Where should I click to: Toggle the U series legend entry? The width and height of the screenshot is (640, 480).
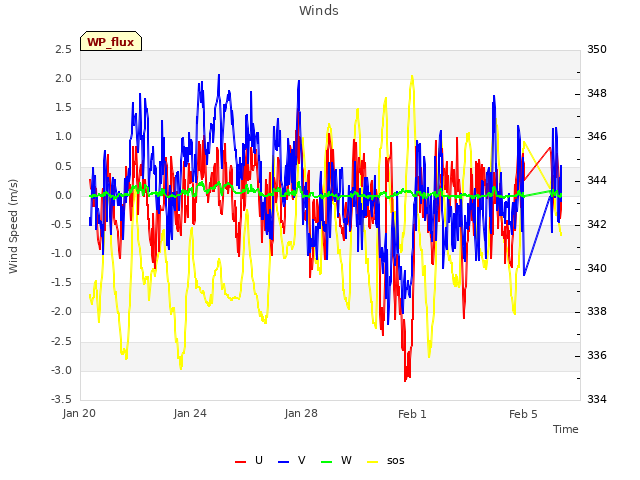tap(249, 460)
